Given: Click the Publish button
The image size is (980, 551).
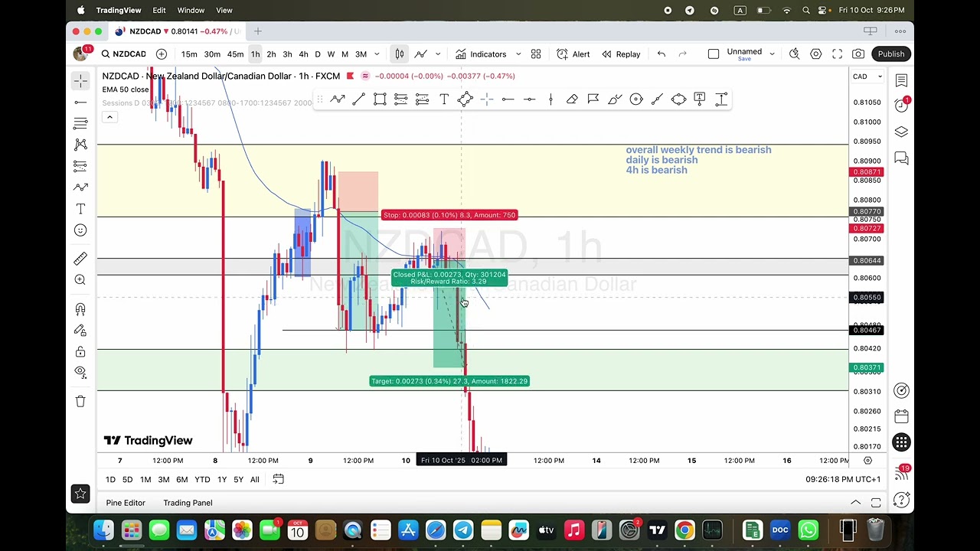Looking at the screenshot, I should pyautogui.click(x=891, y=54).
